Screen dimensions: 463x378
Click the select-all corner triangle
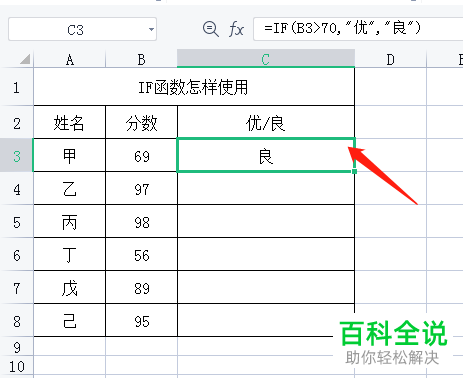click(25, 59)
